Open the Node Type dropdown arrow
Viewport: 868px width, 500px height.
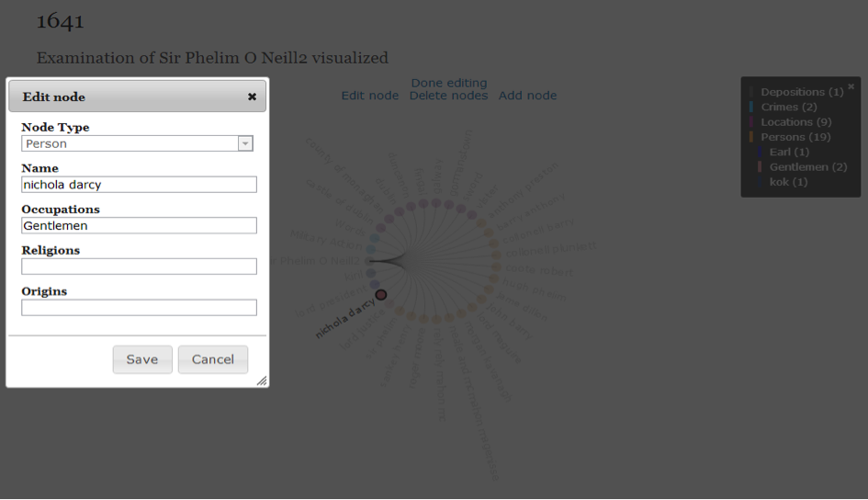pos(245,143)
